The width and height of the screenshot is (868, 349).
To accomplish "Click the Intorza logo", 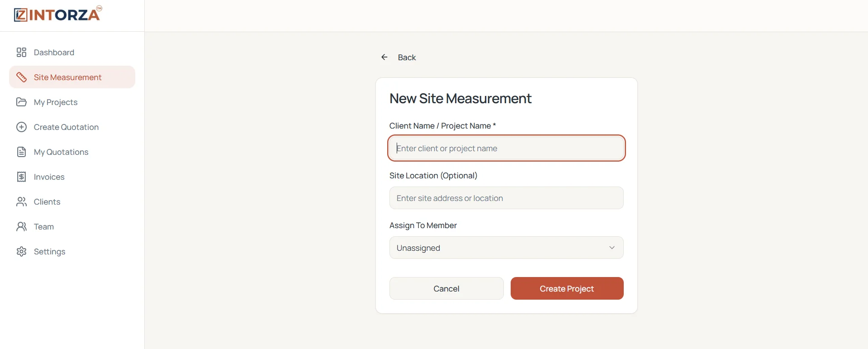I will coord(58,14).
